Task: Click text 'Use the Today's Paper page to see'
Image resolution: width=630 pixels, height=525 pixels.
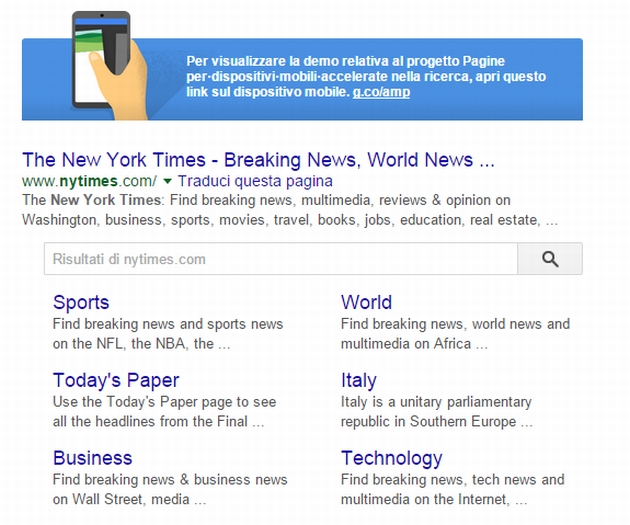Action: (164, 402)
